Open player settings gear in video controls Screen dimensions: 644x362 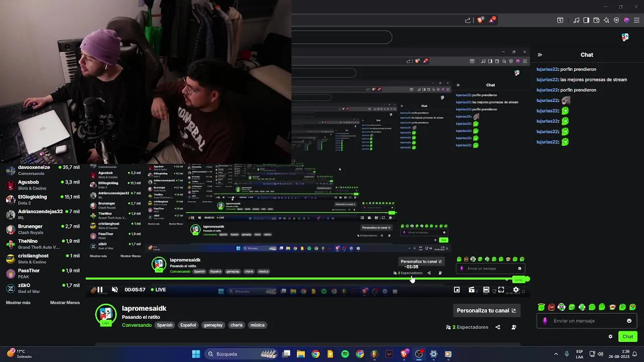point(516,290)
